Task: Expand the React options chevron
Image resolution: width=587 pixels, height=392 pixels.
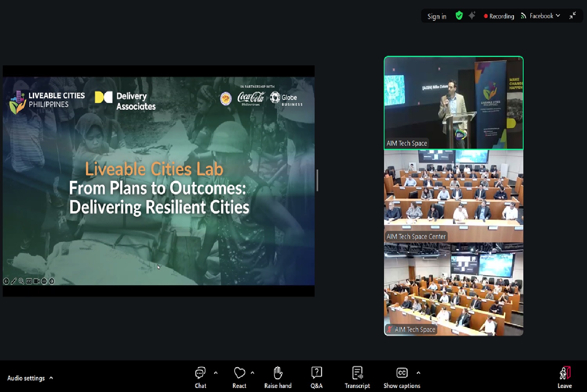Action: 252,373
